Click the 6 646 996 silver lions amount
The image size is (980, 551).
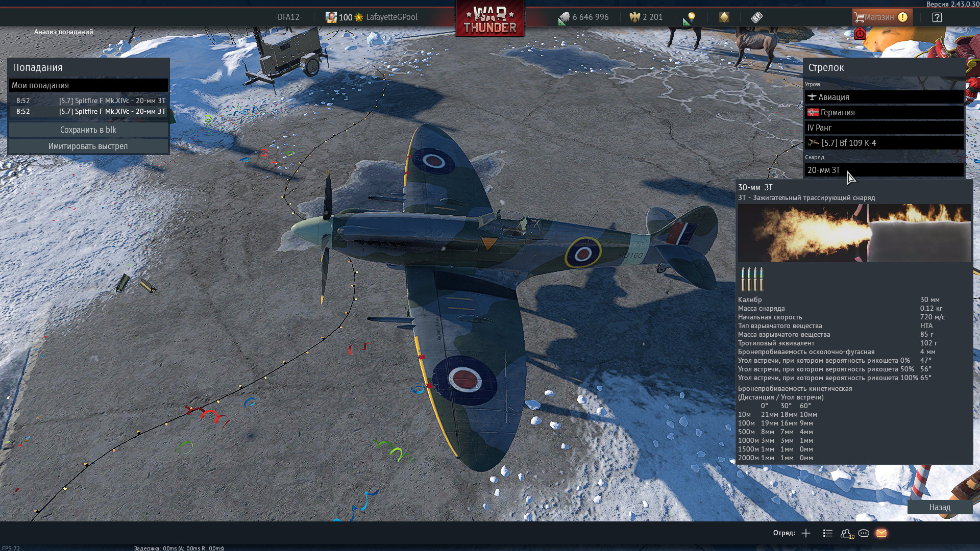591,17
